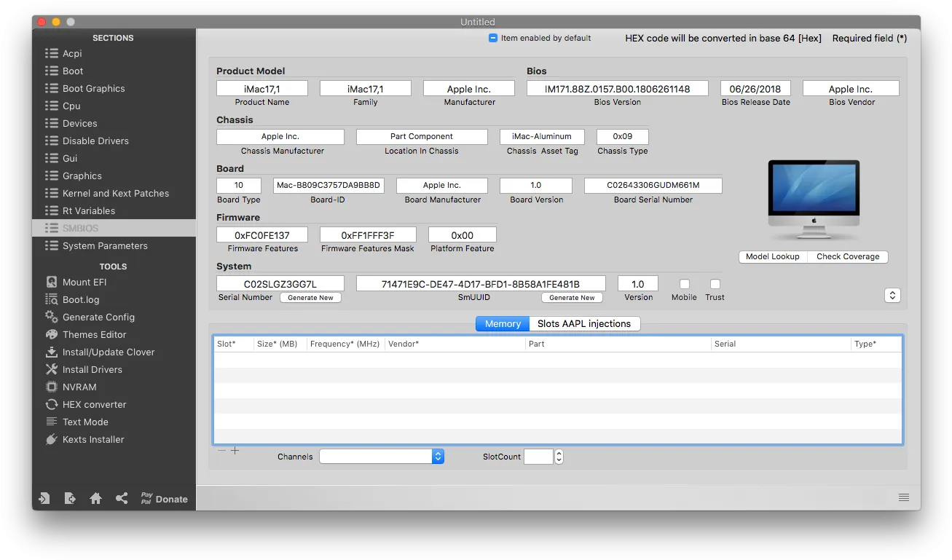Switch to the Slots AAPL injections tab

pyautogui.click(x=585, y=324)
